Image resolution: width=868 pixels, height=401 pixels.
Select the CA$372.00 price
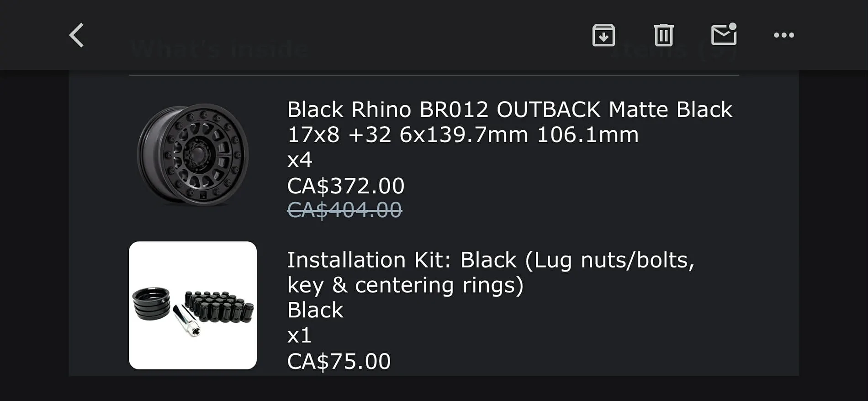click(x=345, y=185)
